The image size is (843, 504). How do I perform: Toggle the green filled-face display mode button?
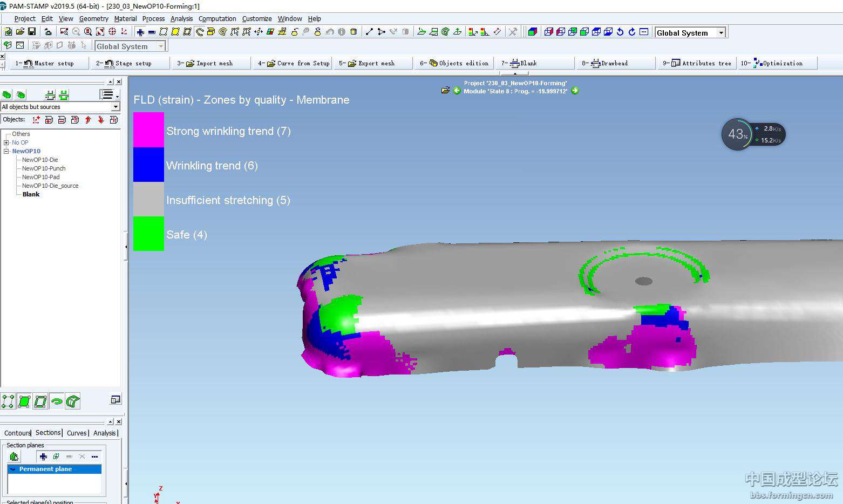tap(24, 401)
